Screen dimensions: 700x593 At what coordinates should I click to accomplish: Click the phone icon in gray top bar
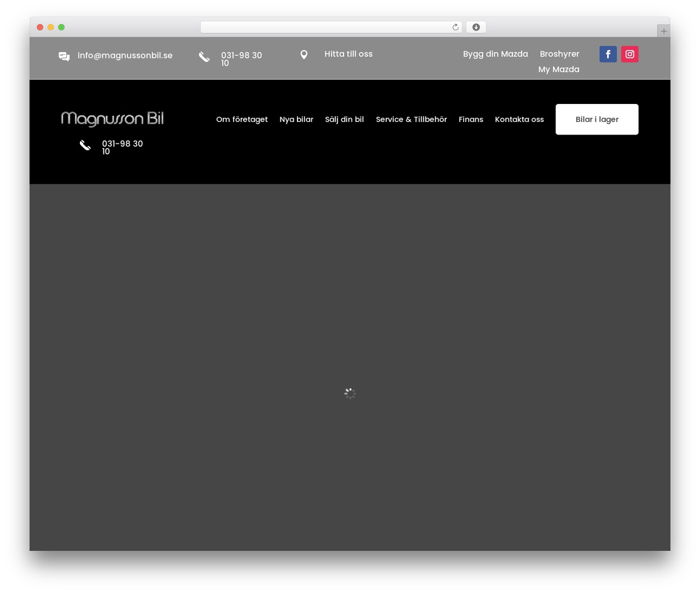pos(205,57)
